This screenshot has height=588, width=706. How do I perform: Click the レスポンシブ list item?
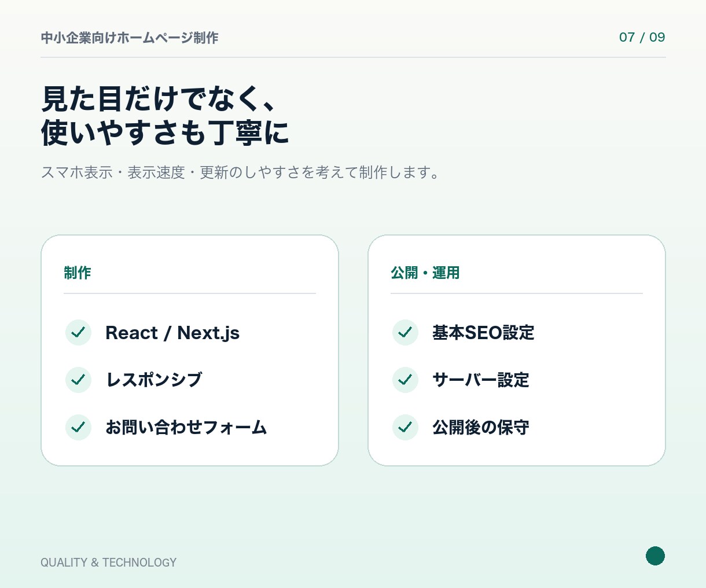click(x=154, y=380)
